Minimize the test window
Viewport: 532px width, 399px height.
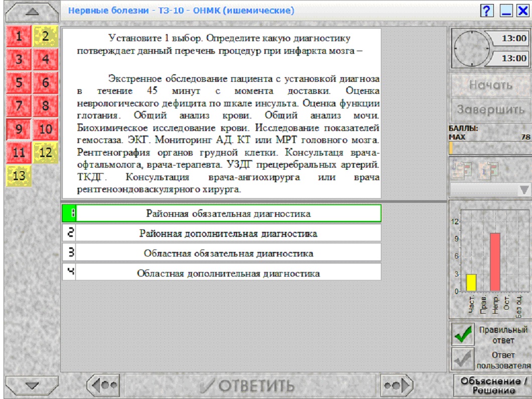[x=506, y=11]
